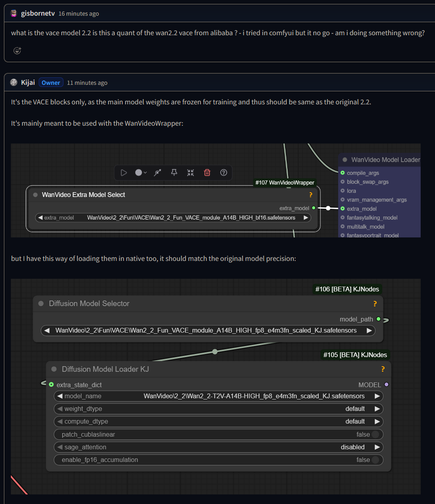The width and height of the screenshot is (435, 504).
Task: Open Kijai user profile link
Action: [28, 82]
